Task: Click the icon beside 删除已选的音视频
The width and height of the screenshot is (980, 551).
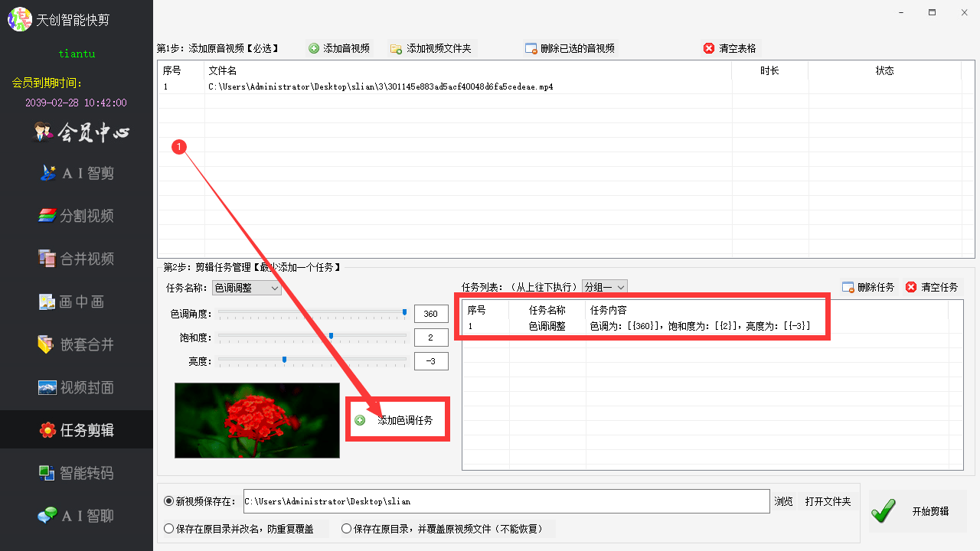Action: 531,48
